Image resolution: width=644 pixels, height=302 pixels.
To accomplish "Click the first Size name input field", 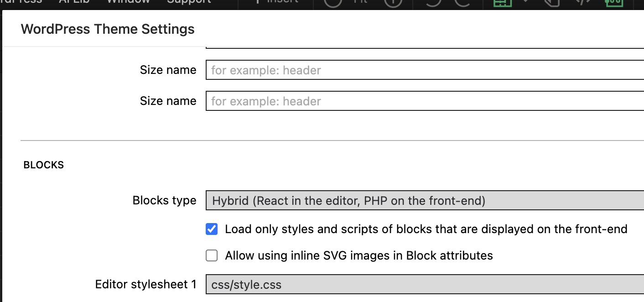I will pos(425,70).
